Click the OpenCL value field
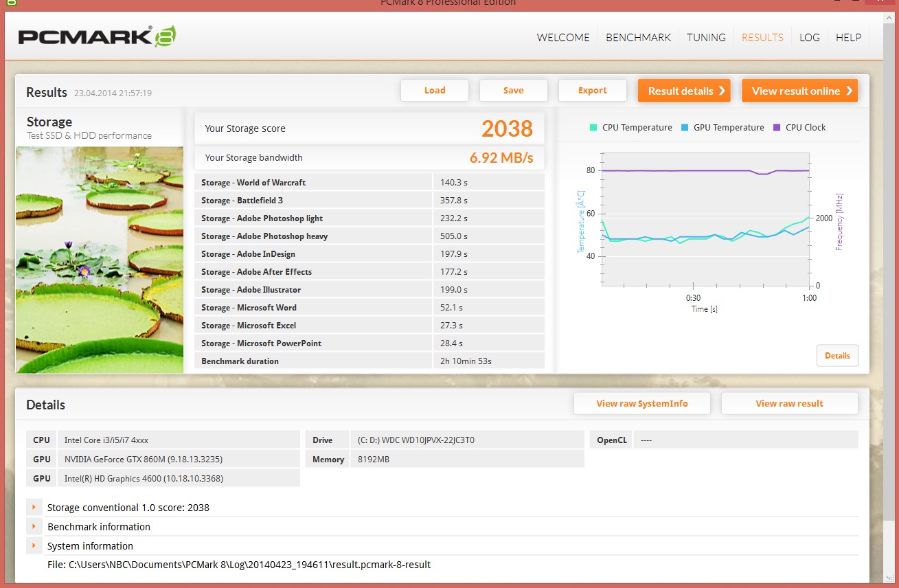This screenshot has width=899, height=588. point(745,440)
